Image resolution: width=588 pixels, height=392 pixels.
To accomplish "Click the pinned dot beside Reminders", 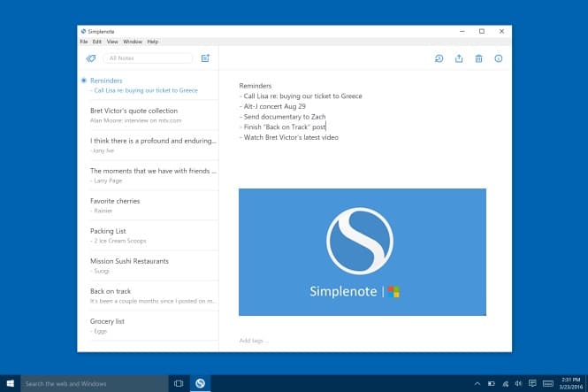I will pos(84,81).
